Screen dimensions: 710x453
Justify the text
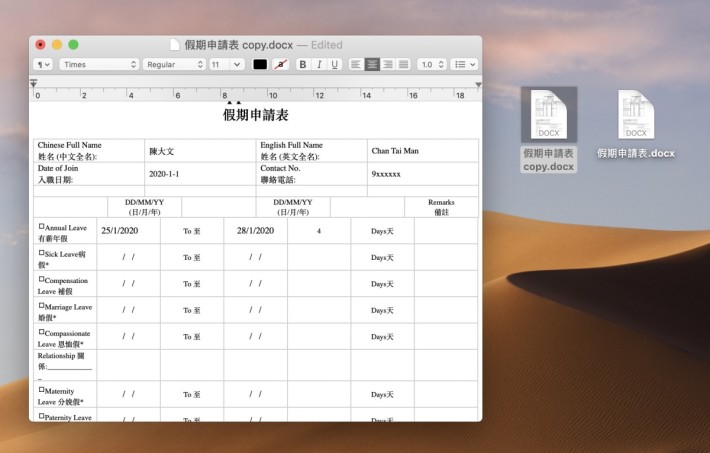tap(403, 65)
